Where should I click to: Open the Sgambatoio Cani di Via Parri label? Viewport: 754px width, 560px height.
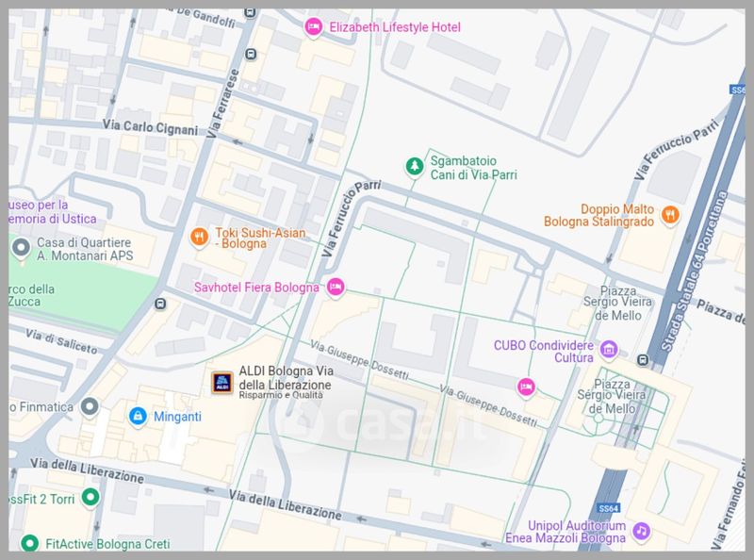click(474, 168)
